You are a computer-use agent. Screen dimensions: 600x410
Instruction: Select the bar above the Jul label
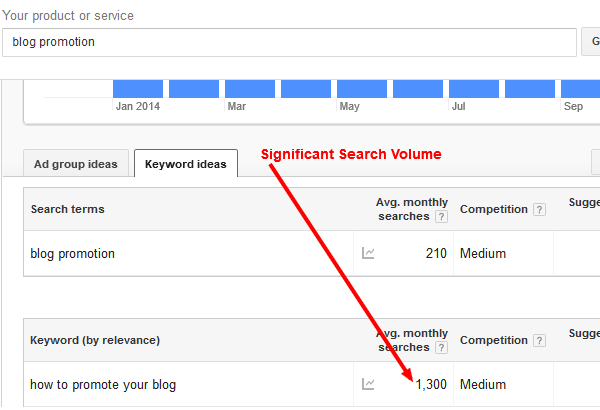(x=474, y=88)
